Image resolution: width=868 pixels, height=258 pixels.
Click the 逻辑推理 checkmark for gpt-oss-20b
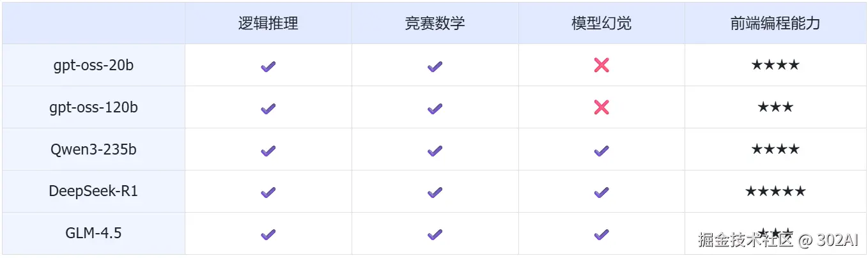(268, 66)
